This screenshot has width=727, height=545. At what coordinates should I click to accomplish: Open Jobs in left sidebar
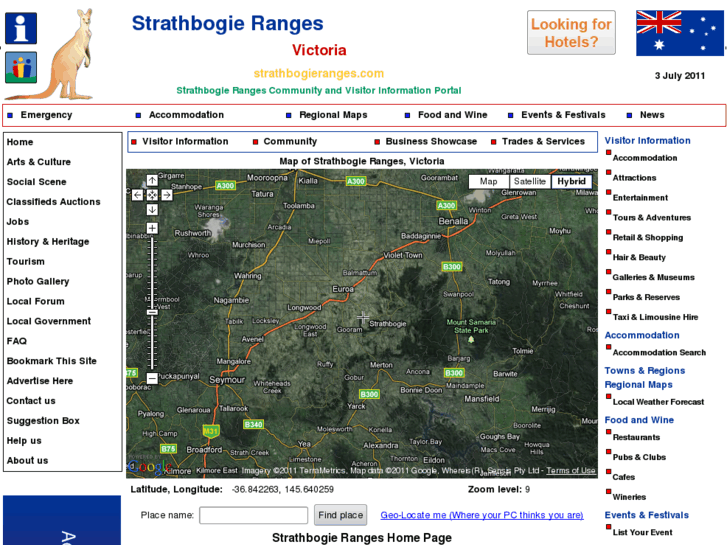click(x=18, y=222)
